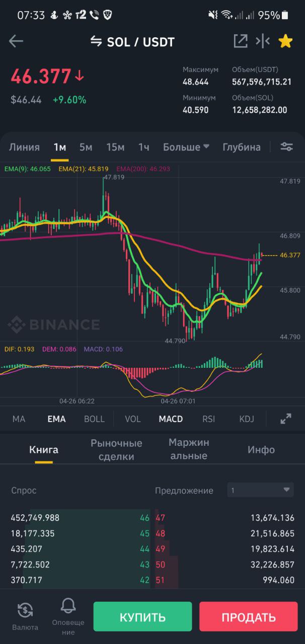Toggle the VOL sub-indicator
Screen dimensions: 305x644
coord(133,419)
